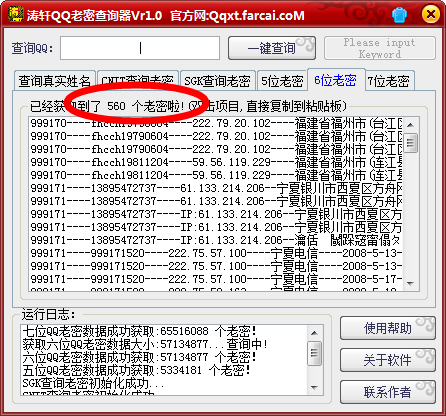Viewport: 446px width, 416px height.
Task: Click log line 获取六位QQ老密数据大小:57134877
Action: click(145, 344)
